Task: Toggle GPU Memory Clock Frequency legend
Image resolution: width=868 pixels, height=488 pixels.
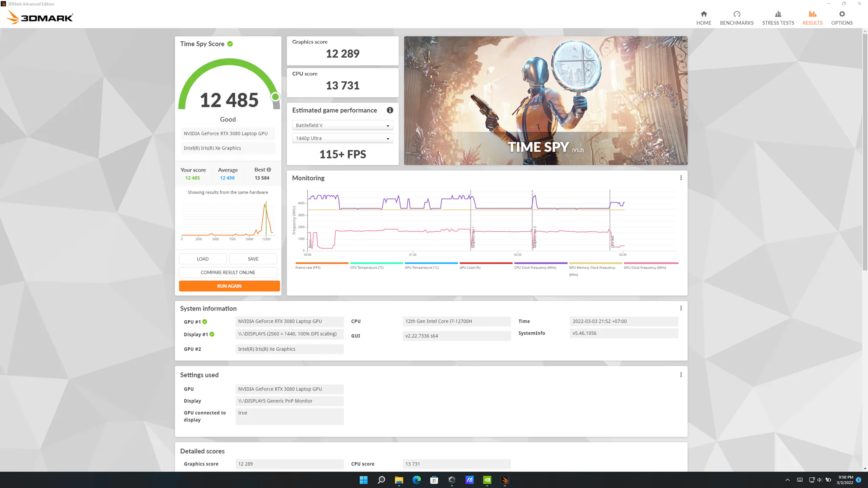Action: click(595, 269)
